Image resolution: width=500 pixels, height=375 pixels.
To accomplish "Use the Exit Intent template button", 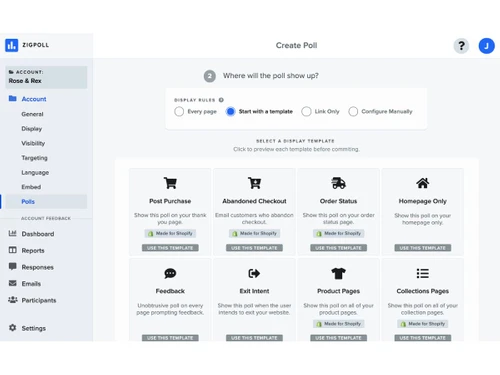I will [x=254, y=338].
